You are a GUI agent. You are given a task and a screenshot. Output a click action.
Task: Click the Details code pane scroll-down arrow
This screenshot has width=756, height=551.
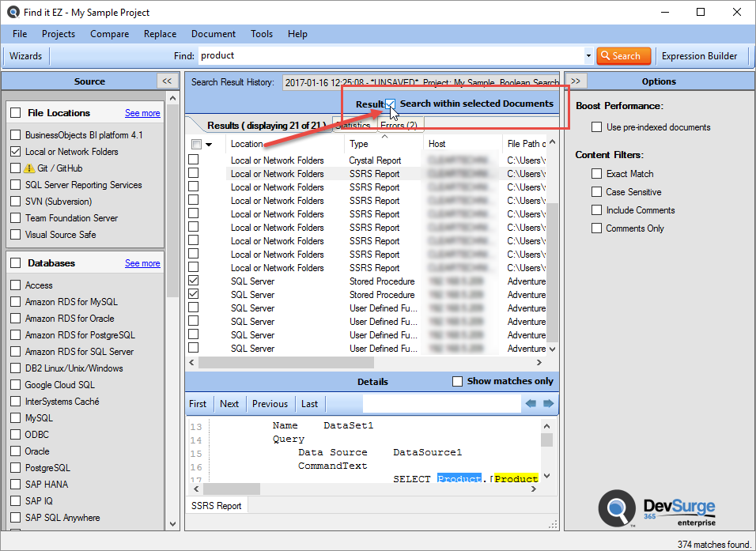[546, 476]
